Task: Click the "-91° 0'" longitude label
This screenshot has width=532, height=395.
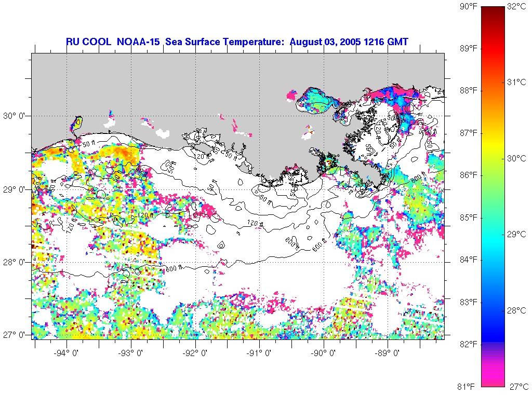Action: pyautogui.click(x=260, y=353)
